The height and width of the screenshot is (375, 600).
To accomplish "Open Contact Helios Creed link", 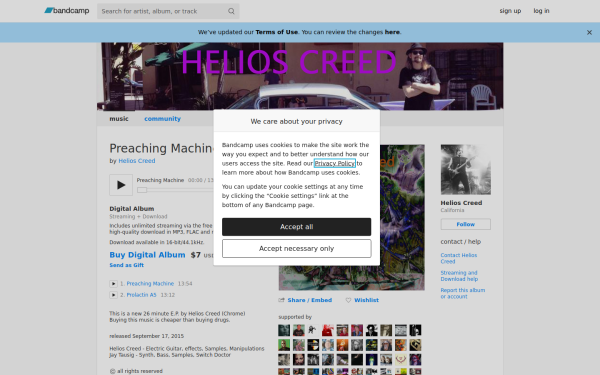I will click(459, 258).
